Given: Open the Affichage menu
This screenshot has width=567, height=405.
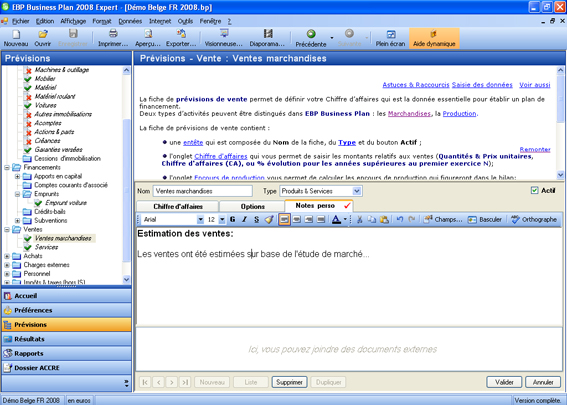Looking at the screenshot, I should tap(73, 21).
